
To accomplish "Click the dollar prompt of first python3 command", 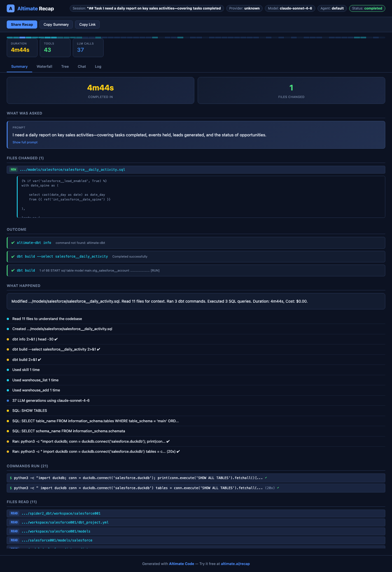I will click(11, 478).
